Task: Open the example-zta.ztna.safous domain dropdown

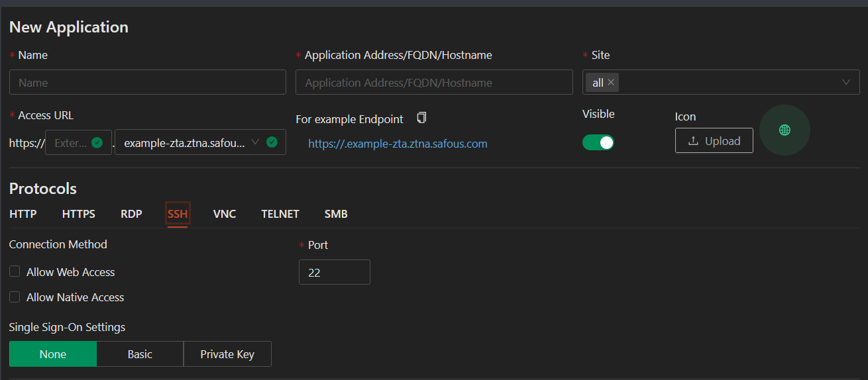Action: point(200,142)
